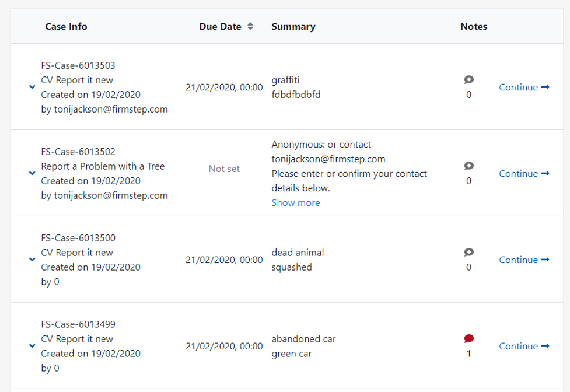Click the Summary column header
The height and width of the screenshot is (392, 570).
[x=293, y=26]
